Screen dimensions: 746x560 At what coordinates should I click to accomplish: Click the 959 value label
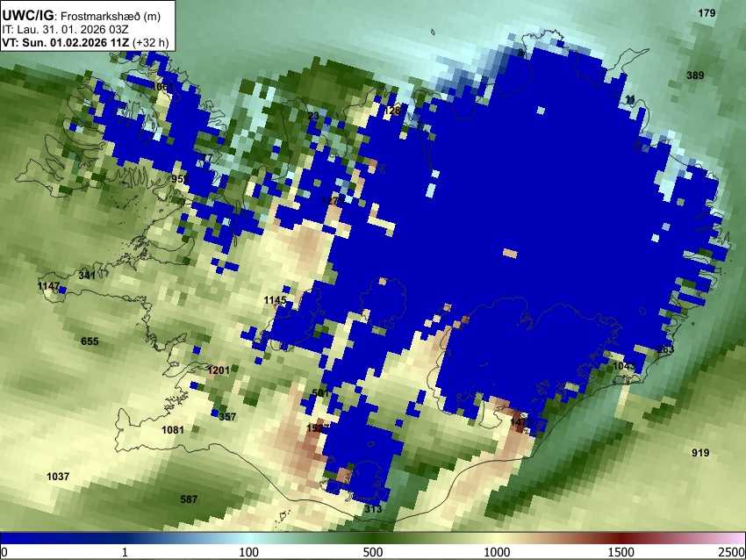click(180, 179)
